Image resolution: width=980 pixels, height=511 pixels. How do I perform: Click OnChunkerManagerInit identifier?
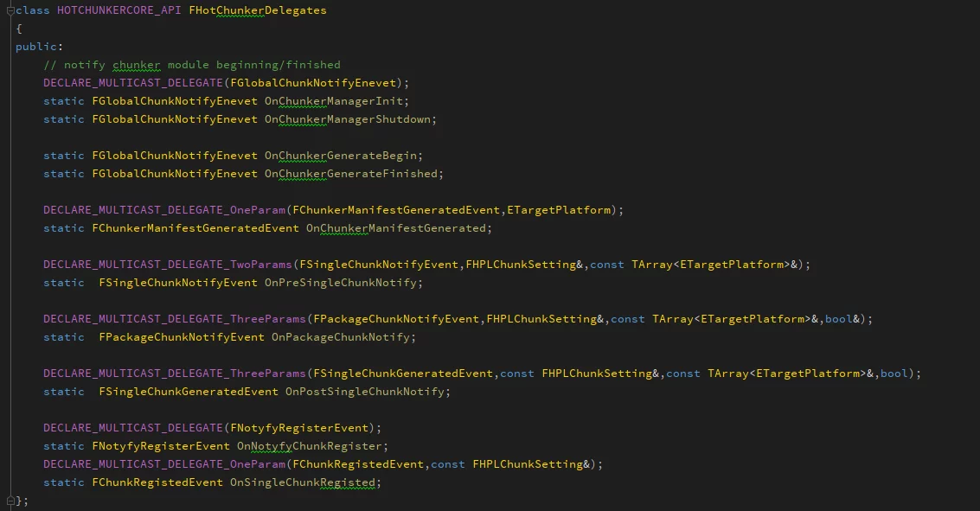pos(334,101)
